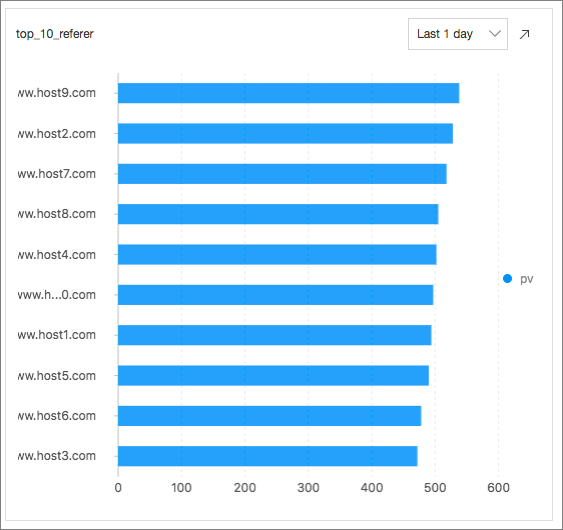Select the www.host1.com bar
Image resolution: width=563 pixels, height=530 pixels.
click(275, 335)
